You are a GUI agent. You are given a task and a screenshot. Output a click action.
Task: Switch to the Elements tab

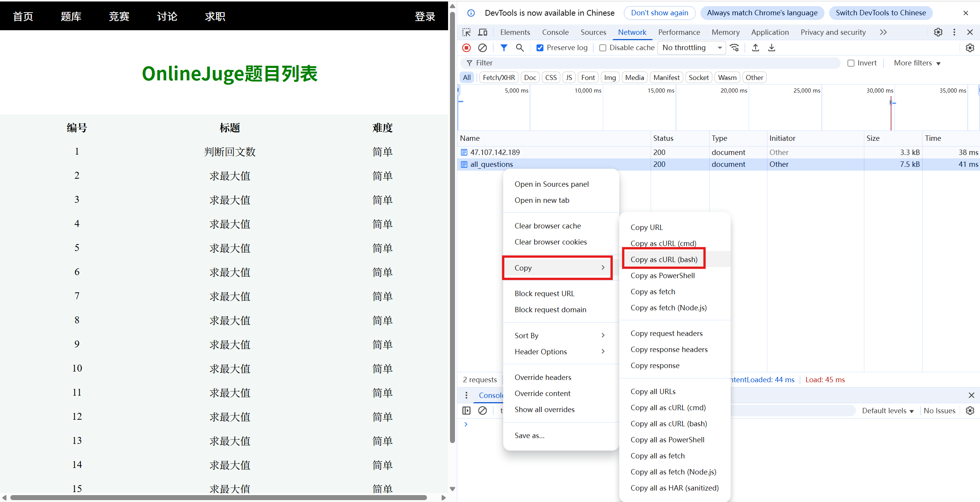[x=515, y=32]
